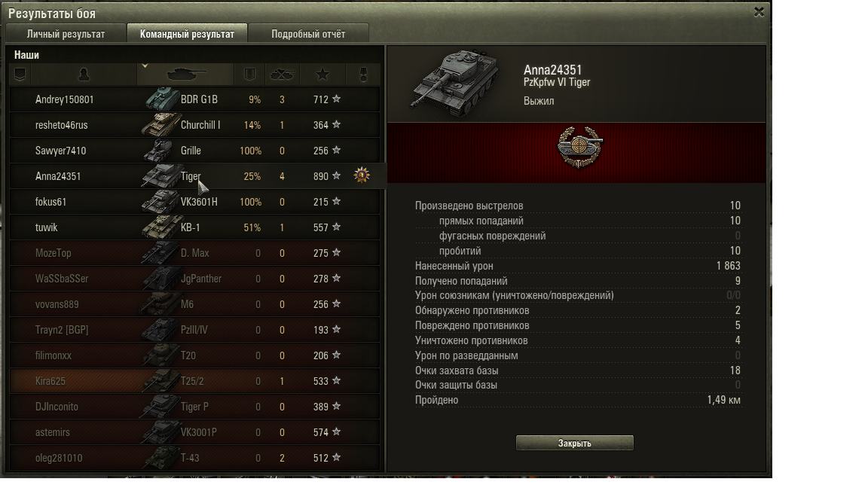Screen dimensions: 868x488
Task: Sort team list by platoon shield icon
Action: 20,75
